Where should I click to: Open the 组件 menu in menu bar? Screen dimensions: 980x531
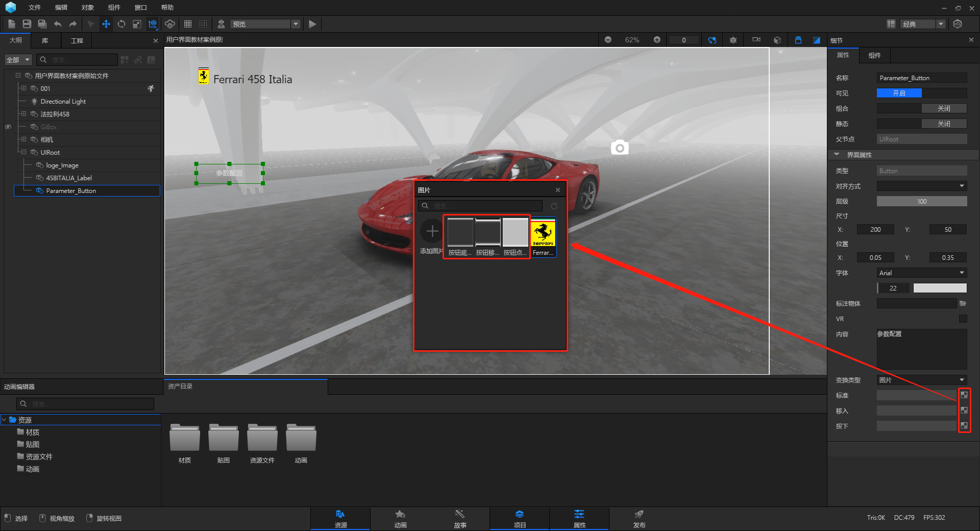pyautogui.click(x=114, y=8)
